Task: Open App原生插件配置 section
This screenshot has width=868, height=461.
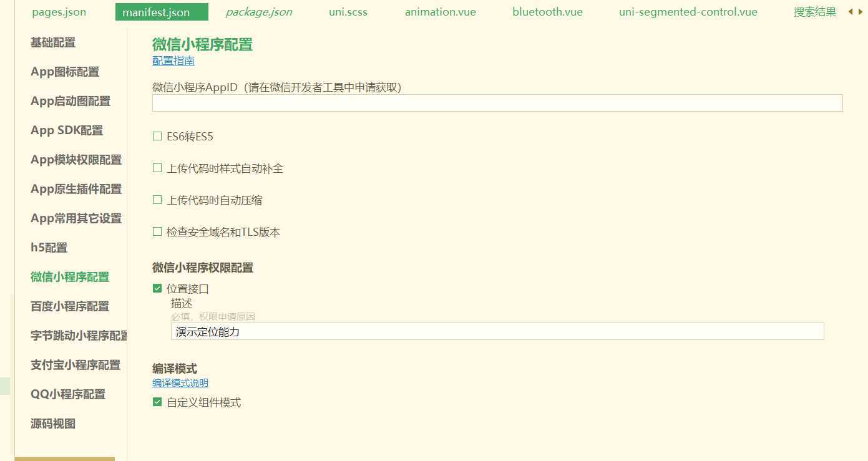Action: pos(76,189)
